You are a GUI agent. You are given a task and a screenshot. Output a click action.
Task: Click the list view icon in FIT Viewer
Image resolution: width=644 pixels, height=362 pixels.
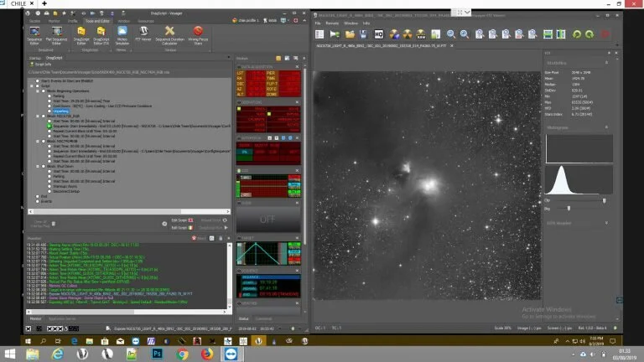point(319,34)
